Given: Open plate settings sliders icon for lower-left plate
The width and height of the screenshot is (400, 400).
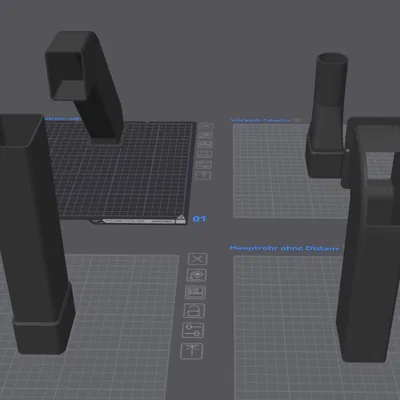Looking at the screenshot, I should (193, 330).
